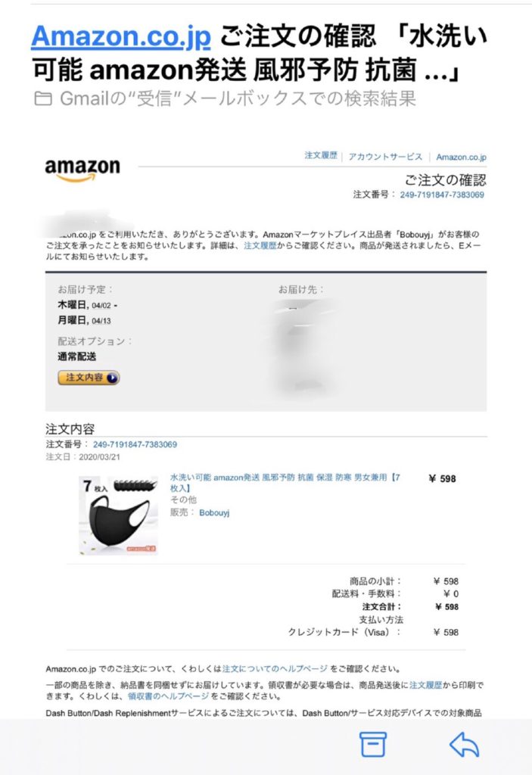Click the blue arrow on 注文内容 button
This screenshot has width=532, height=775.
112,378
